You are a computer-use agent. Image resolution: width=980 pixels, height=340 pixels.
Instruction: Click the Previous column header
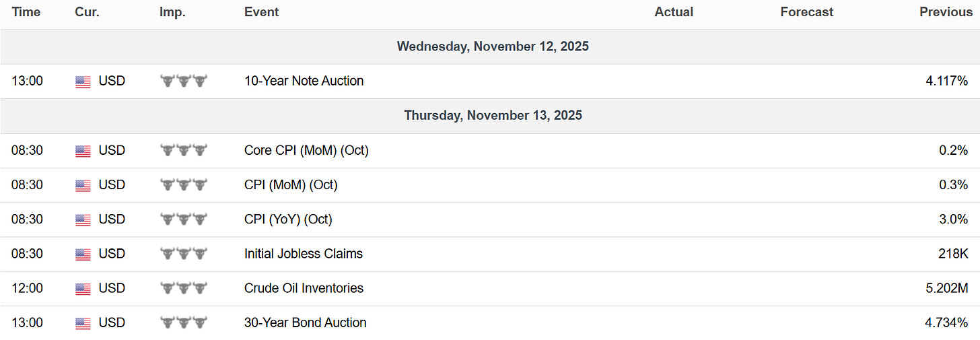click(946, 12)
